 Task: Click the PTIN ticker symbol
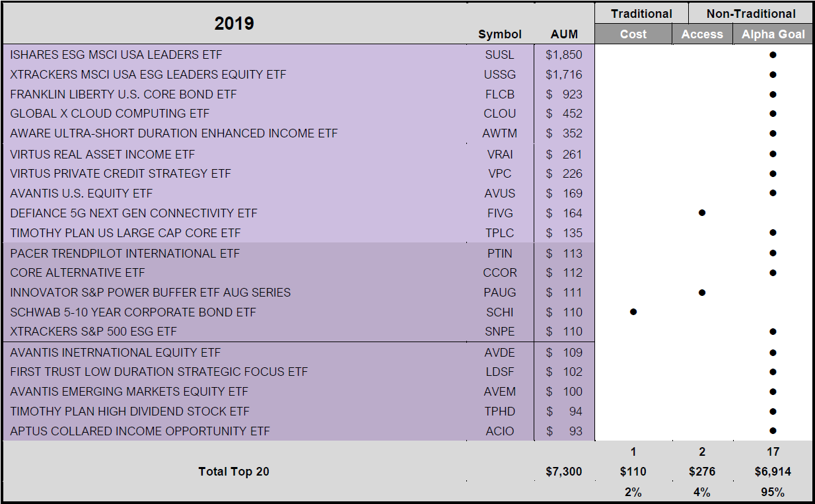click(499, 254)
